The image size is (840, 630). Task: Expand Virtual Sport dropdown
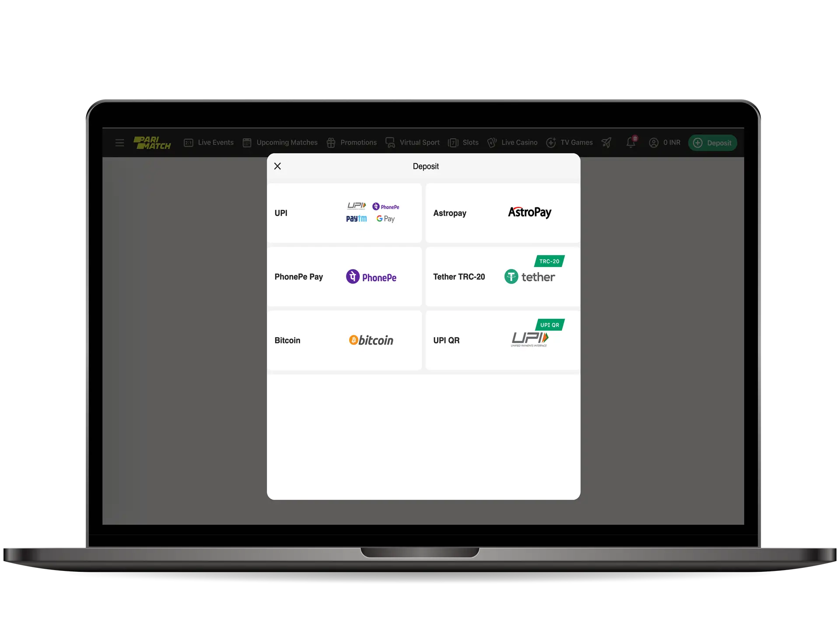(x=419, y=142)
